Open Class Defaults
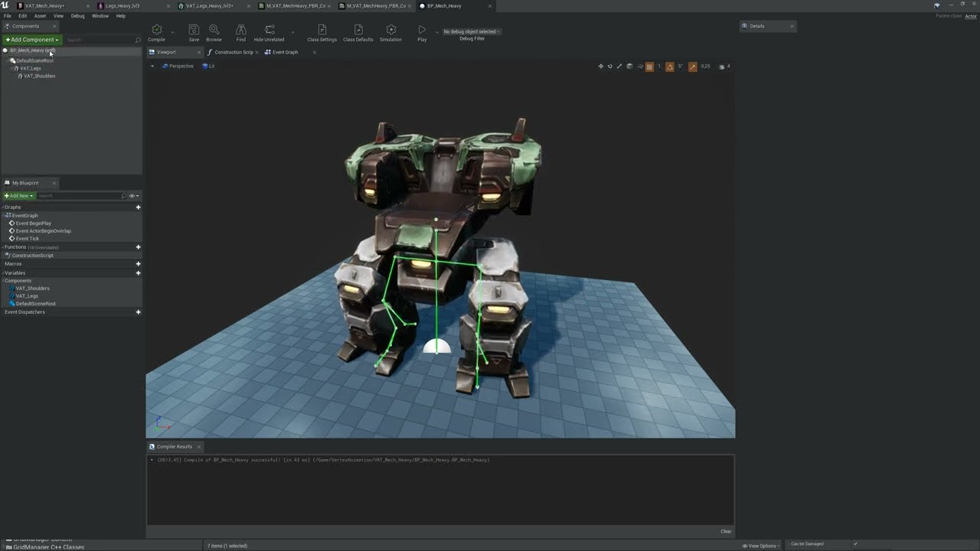 (x=358, y=33)
